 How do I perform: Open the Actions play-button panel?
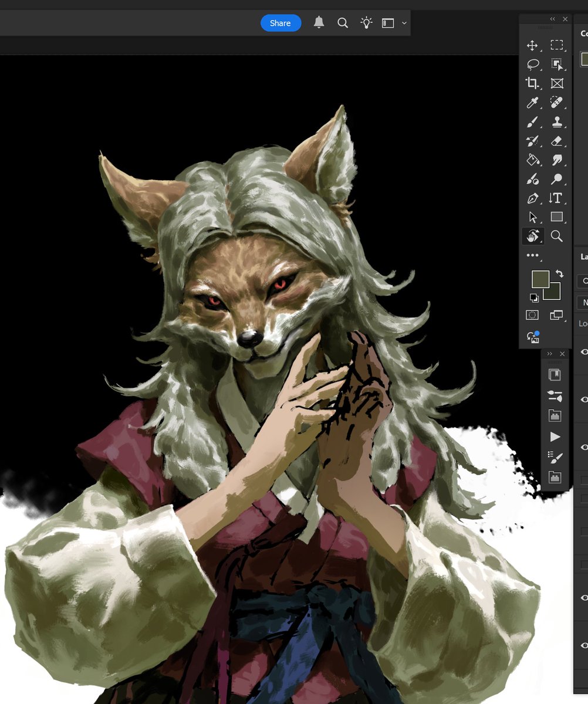tap(555, 436)
